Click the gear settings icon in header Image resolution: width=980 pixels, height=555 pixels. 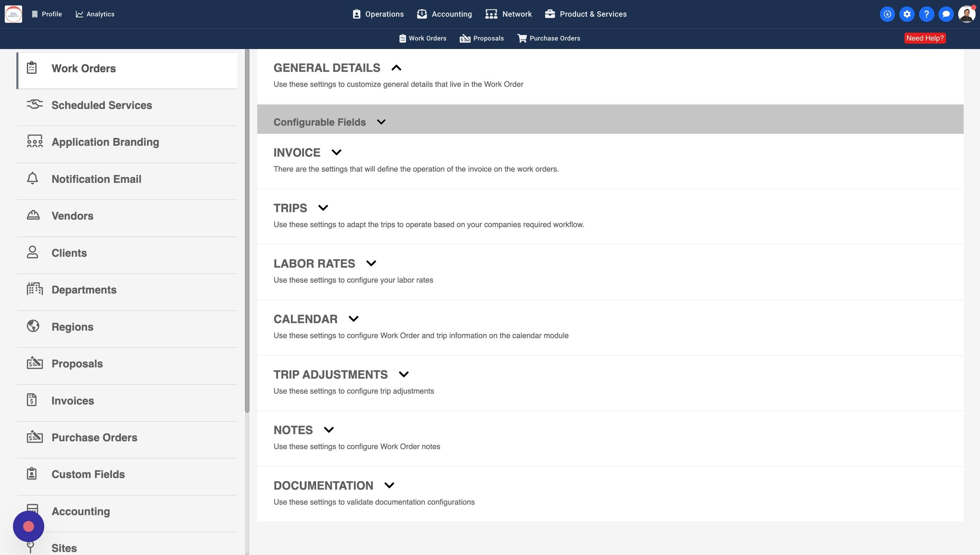tap(907, 14)
